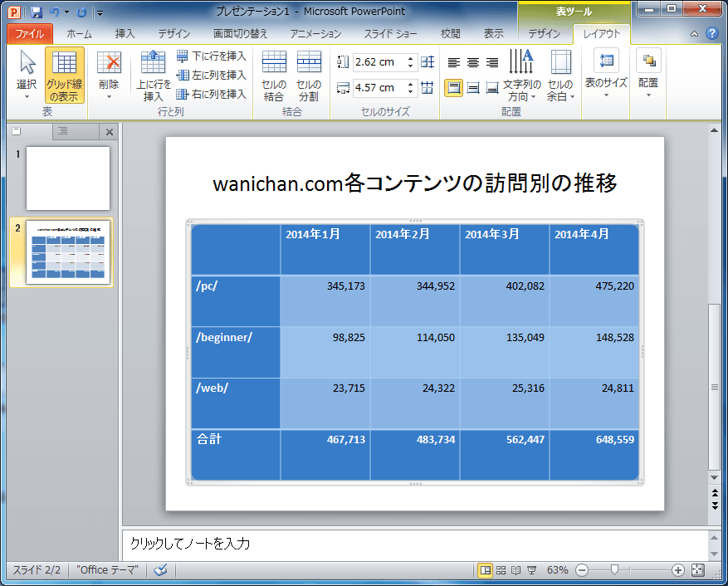Insert a column to the right
This screenshot has width=728, height=586.
point(211,95)
